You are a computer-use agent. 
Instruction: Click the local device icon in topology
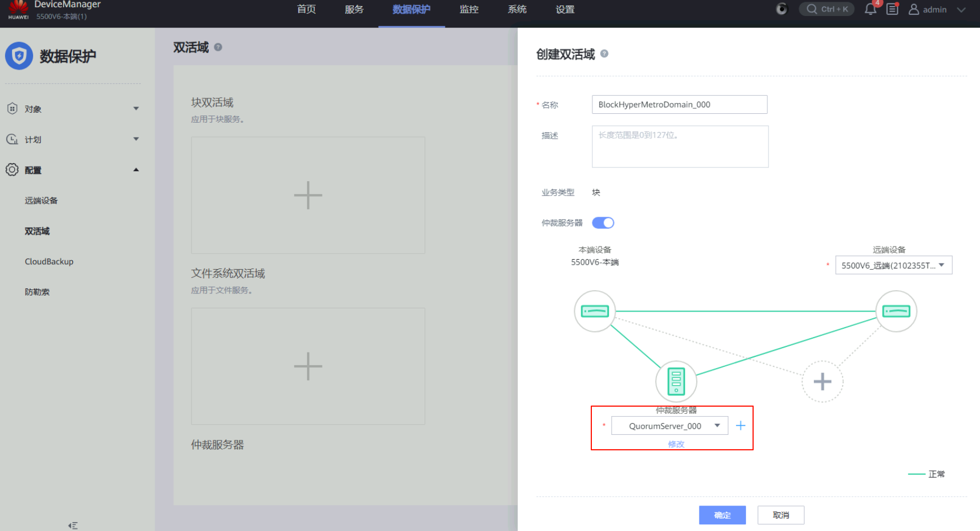pyautogui.click(x=595, y=311)
